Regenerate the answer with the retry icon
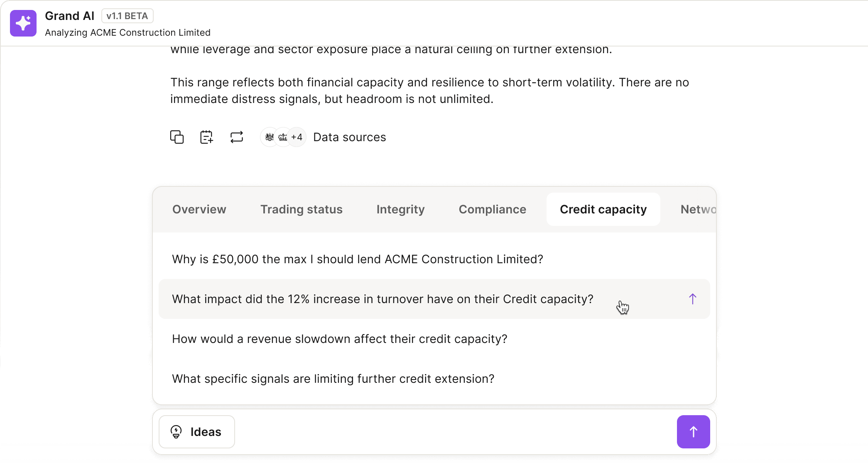Image resolution: width=868 pixels, height=465 pixels. pyautogui.click(x=237, y=137)
